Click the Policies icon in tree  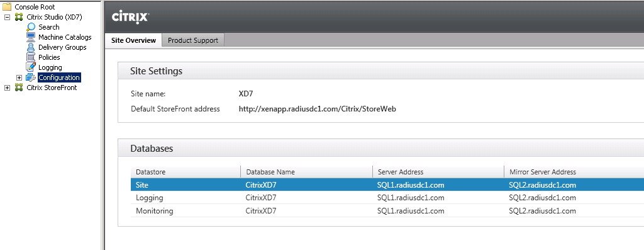coord(31,57)
